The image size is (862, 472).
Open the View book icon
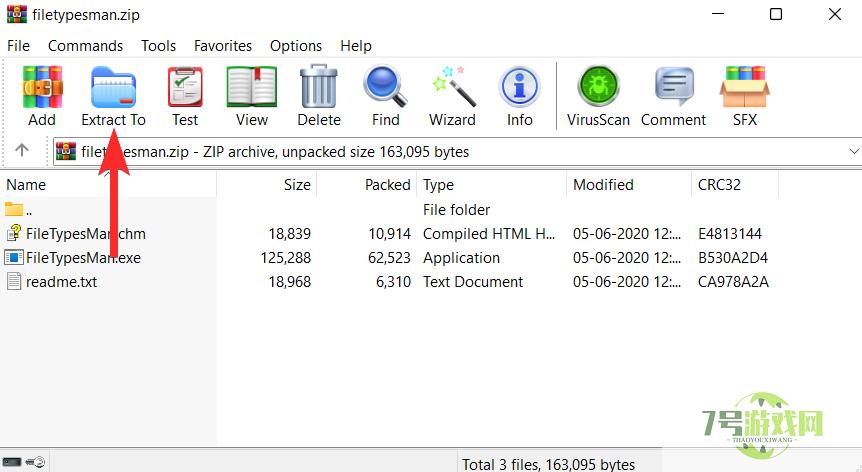pos(252,87)
